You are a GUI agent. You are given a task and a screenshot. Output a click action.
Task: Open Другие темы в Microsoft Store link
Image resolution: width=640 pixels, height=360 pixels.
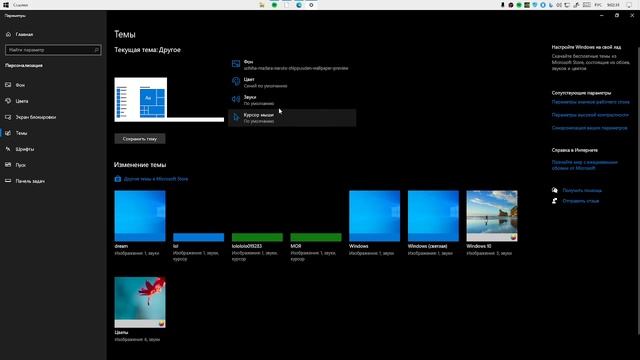tap(156, 179)
